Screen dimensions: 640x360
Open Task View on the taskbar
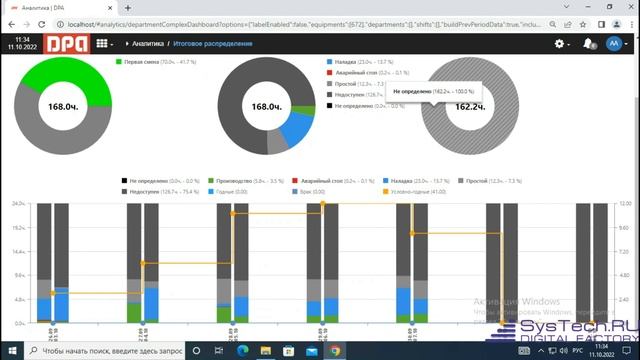[219, 351]
